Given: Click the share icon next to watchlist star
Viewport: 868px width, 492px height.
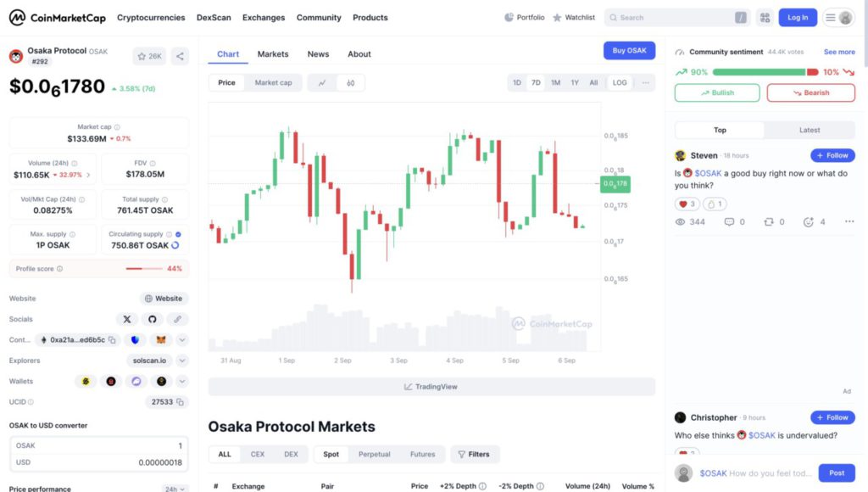Looking at the screenshot, I should pos(180,56).
